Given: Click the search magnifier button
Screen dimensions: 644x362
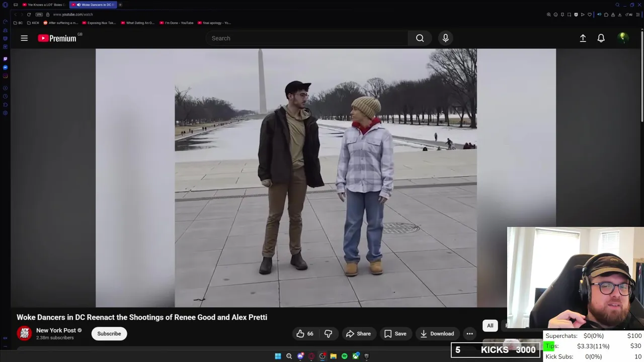Looking at the screenshot, I should point(420,38).
